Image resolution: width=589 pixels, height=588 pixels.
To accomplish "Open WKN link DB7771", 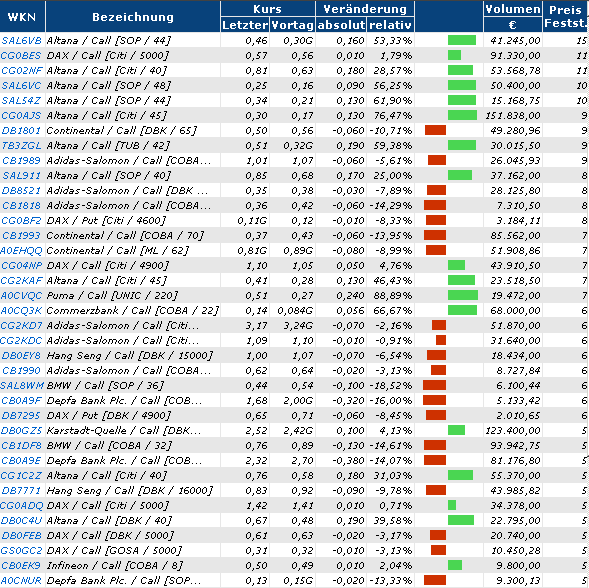I will pos(21,491).
